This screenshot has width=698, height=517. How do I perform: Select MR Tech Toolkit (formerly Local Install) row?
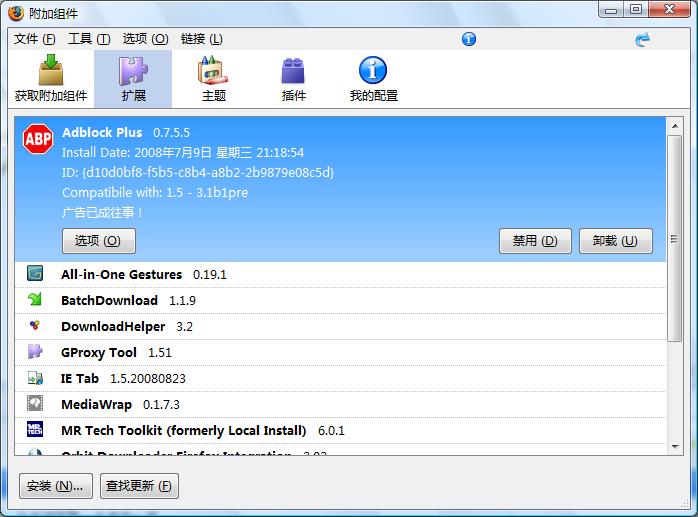[341, 431]
